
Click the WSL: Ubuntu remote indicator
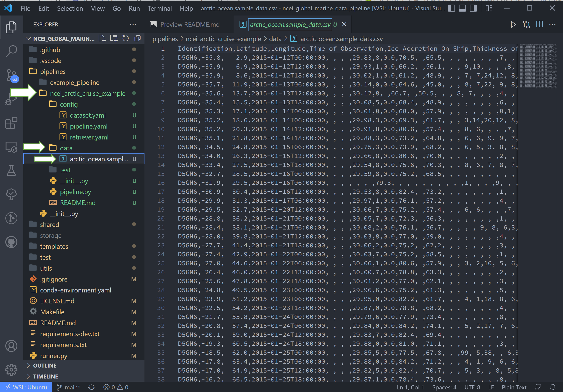pyautogui.click(x=26, y=387)
